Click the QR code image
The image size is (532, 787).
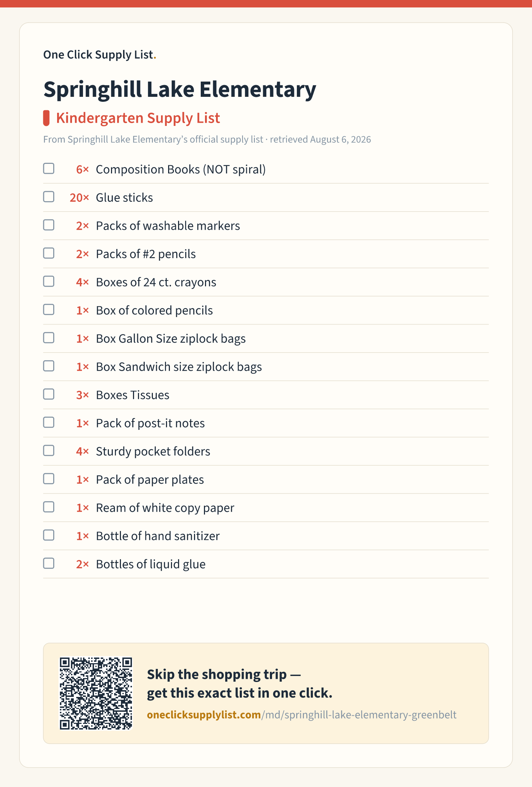(96, 693)
